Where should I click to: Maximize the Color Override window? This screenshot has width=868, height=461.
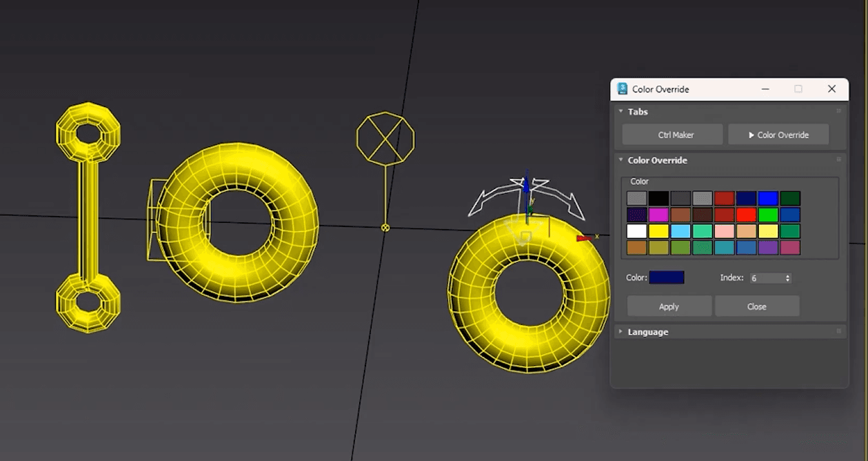coord(798,89)
